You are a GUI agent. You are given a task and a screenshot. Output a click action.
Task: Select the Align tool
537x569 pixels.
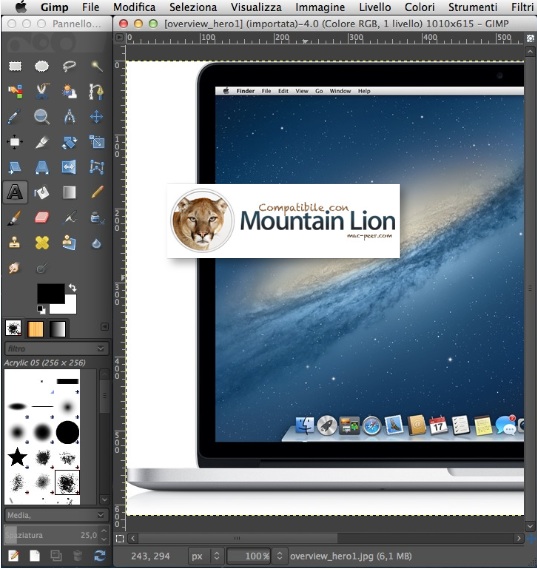coord(15,142)
